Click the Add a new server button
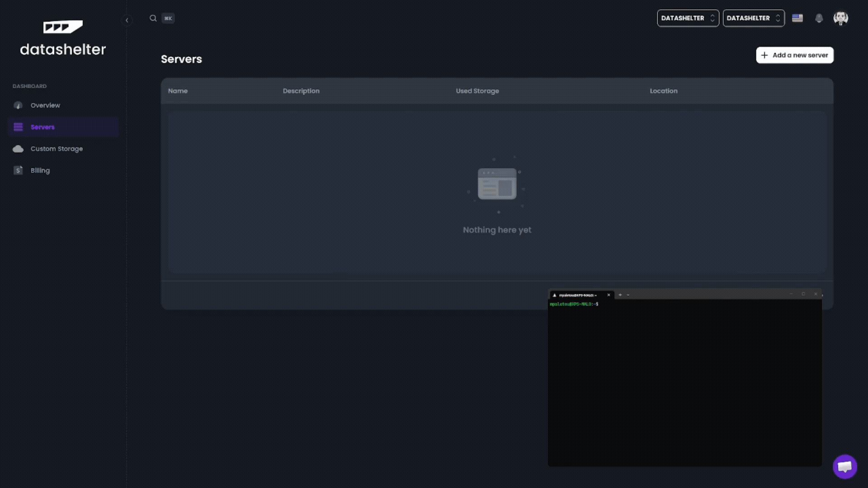 (794, 55)
